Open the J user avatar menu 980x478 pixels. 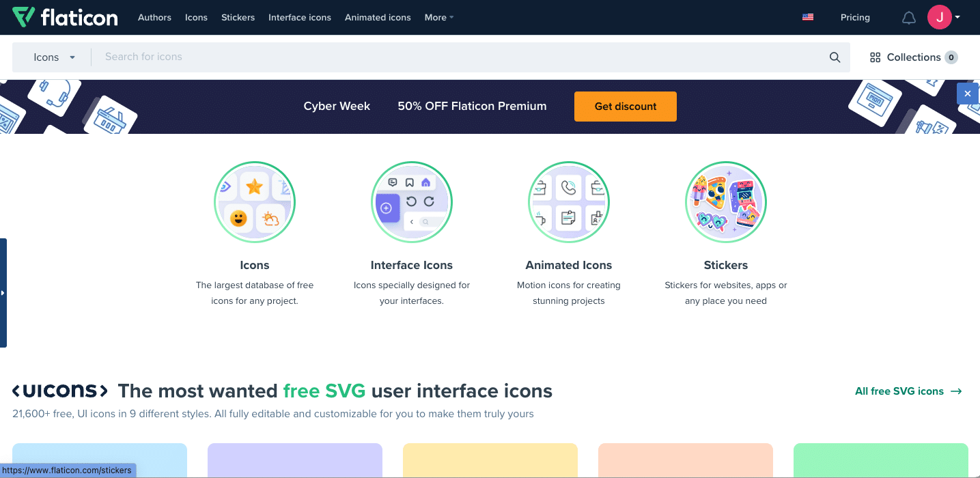click(940, 17)
